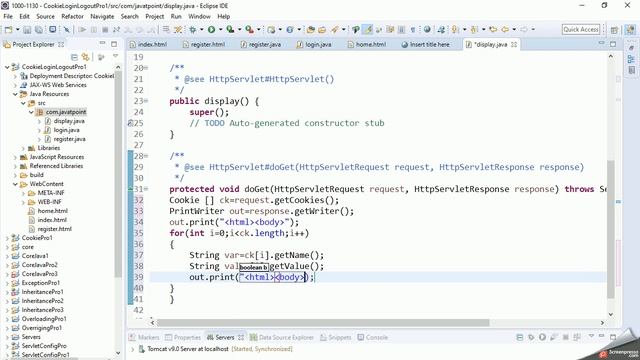Switch to the index.html editor tab
The image size is (640, 360).
coord(148,44)
